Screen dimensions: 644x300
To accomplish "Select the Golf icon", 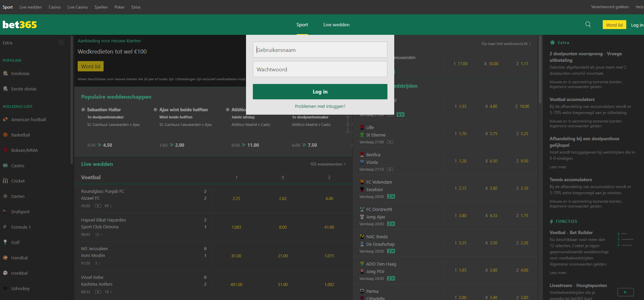I will point(5,242).
